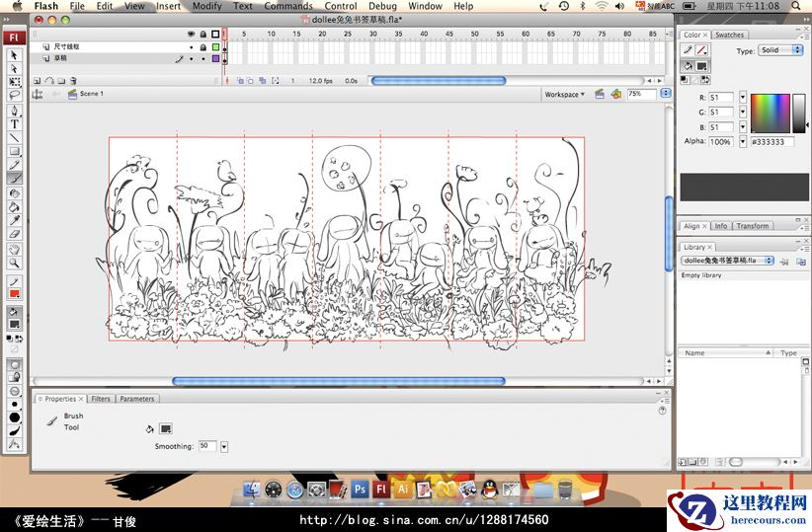Select the Hand tool
Image resolution: width=812 pixels, height=532 pixels.
coord(15,249)
